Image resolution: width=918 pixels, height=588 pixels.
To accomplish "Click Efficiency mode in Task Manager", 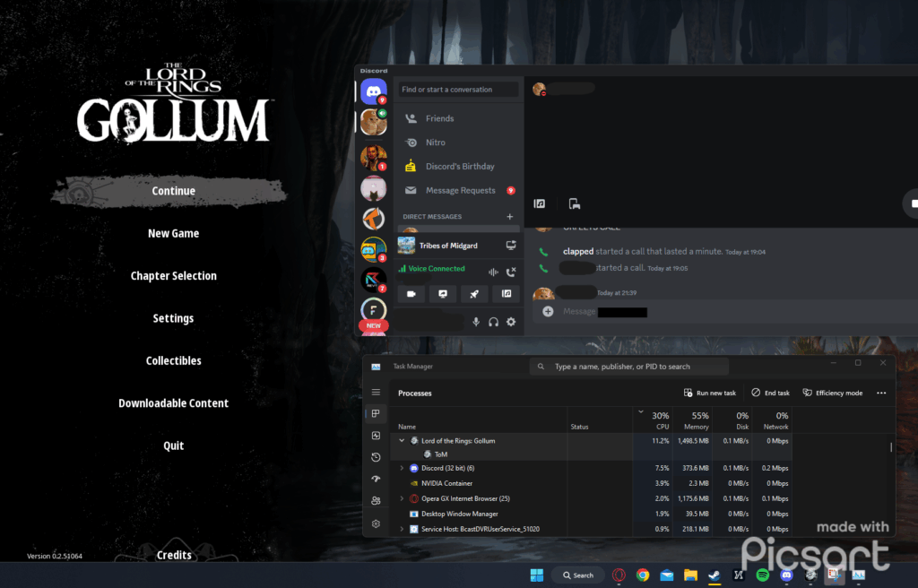I will pyautogui.click(x=833, y=393).
